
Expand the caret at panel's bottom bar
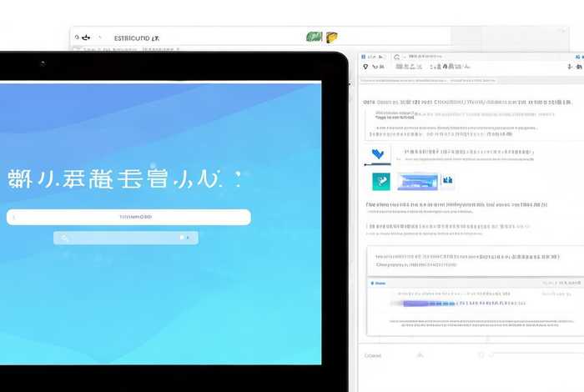(x=420, y=355)
